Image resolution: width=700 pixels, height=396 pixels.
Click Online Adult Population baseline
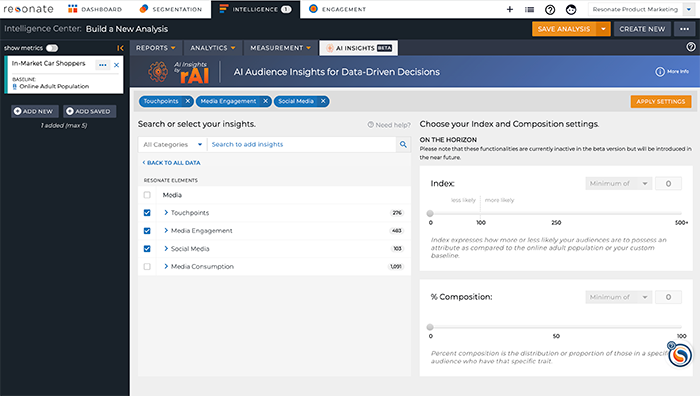click(x=54, y=87)
